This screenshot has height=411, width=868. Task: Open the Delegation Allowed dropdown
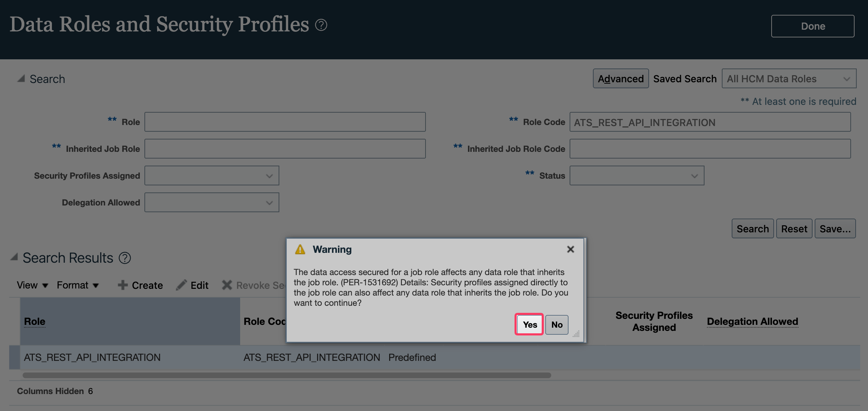212,202
